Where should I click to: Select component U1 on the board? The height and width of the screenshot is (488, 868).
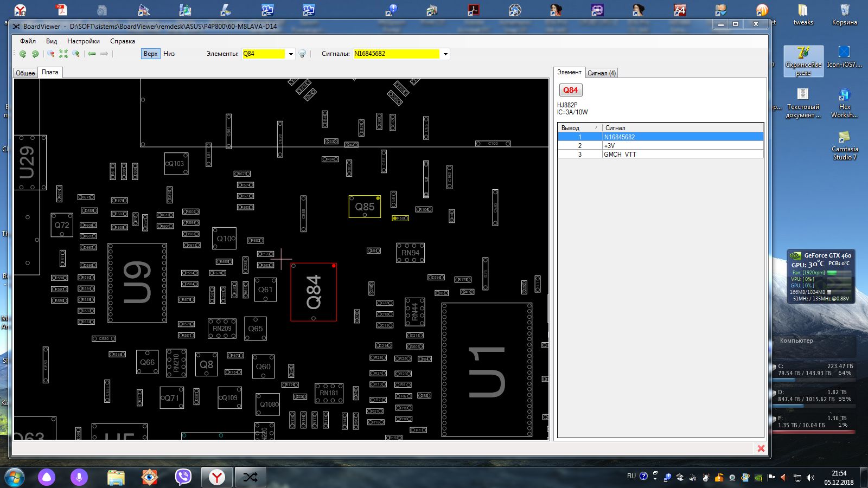click(x=487, y=370)
